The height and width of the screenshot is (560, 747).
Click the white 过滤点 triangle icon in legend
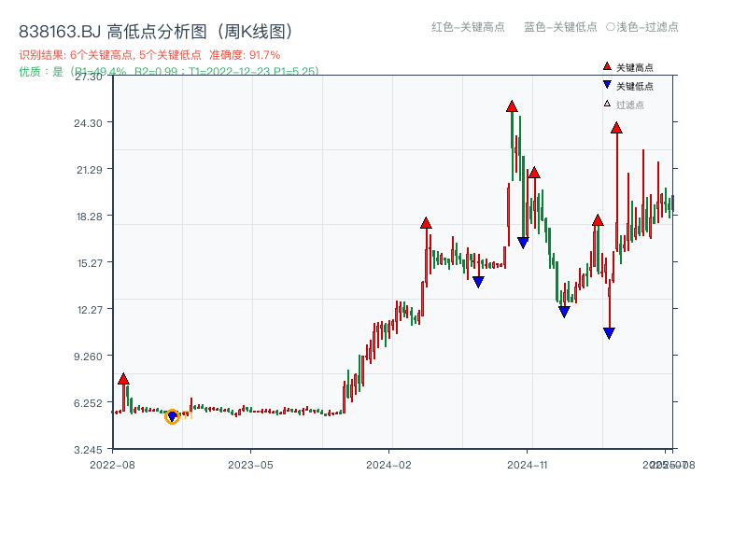[x=605, y=103]
